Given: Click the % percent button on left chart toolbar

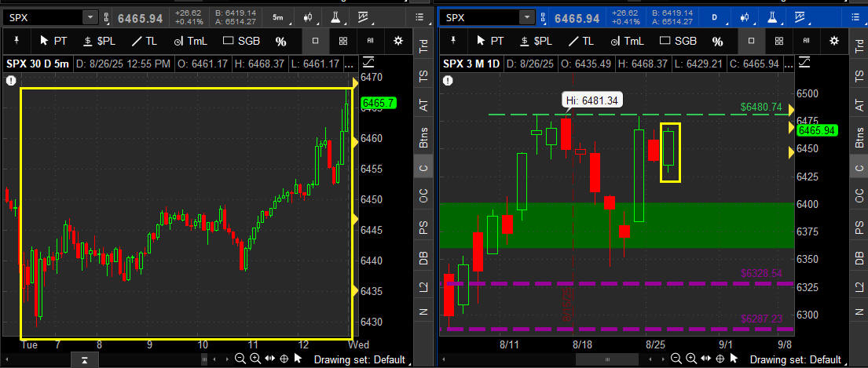Looking at the screenshot, I should point(280,42).
